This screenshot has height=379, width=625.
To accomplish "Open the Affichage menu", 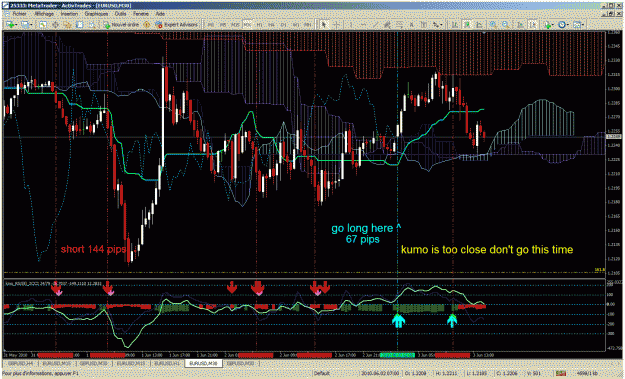I will click(44, 14).
